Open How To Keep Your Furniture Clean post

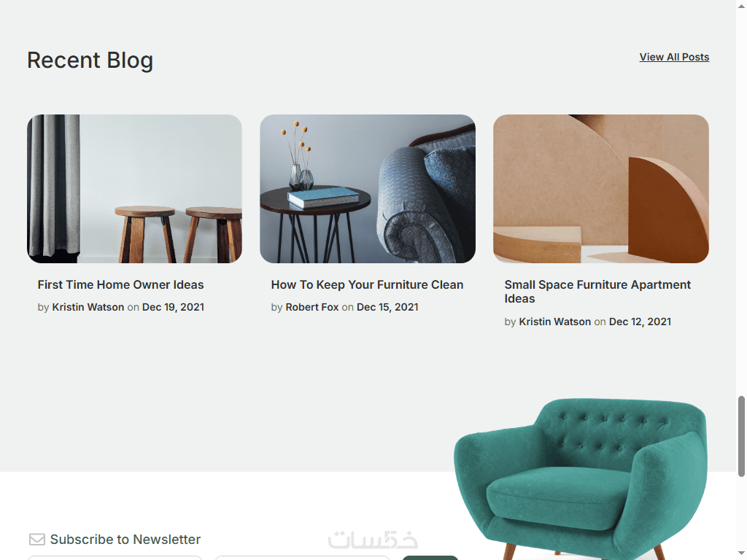(x=367, y=285)
